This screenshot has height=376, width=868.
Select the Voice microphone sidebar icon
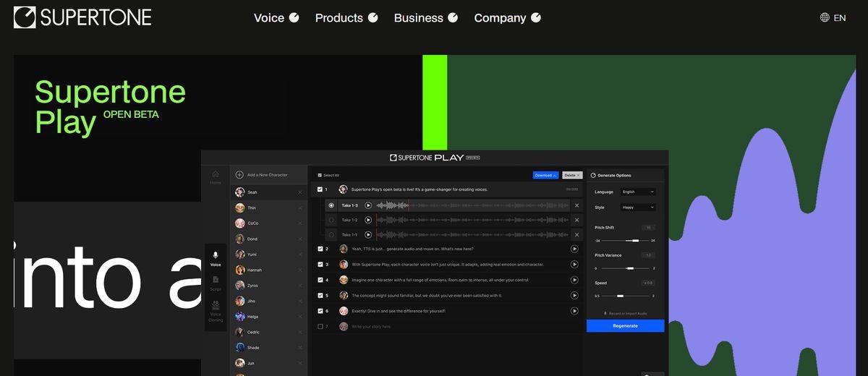(216, 255)
